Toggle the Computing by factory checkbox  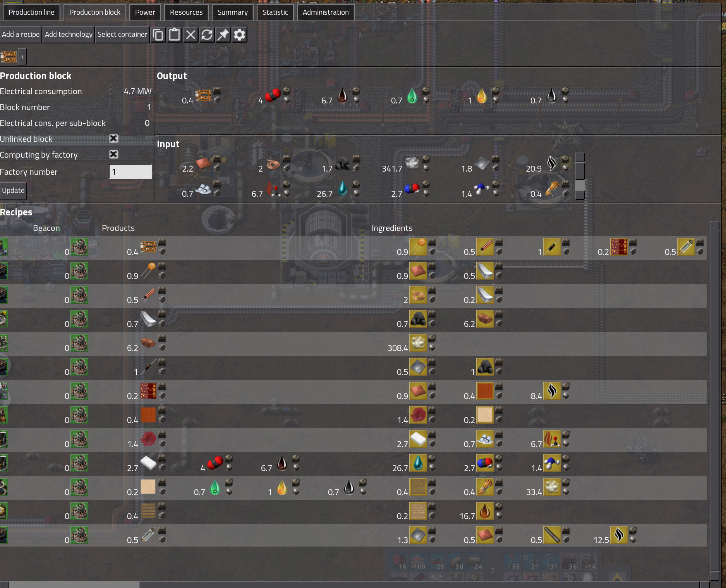tap(113, 155)
